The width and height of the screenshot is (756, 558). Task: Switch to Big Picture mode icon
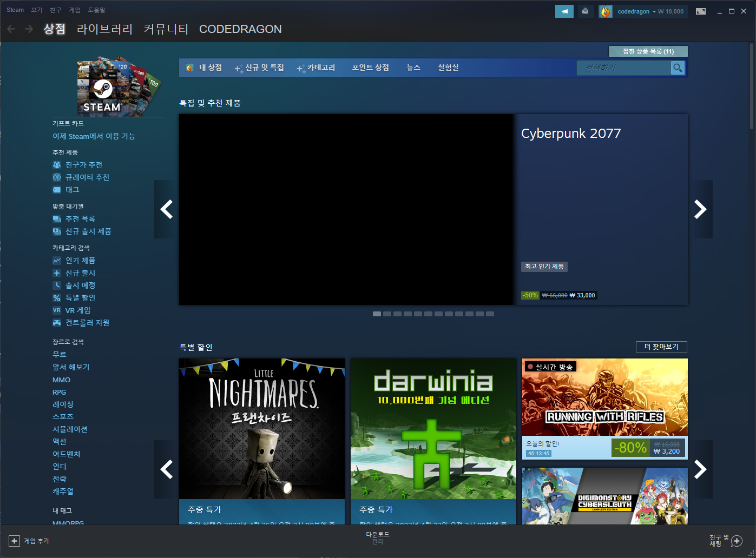point(701,11)
